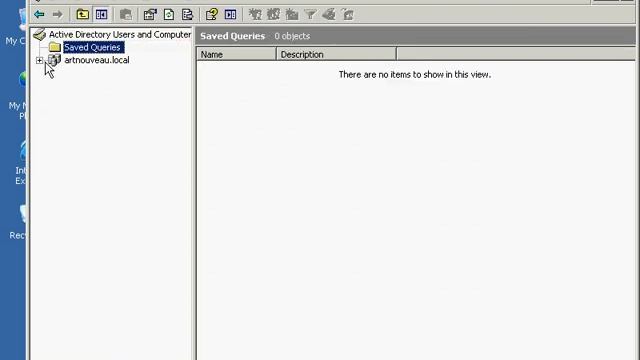
Task: Click the Back arrow toolbar button
Action: 39,15
